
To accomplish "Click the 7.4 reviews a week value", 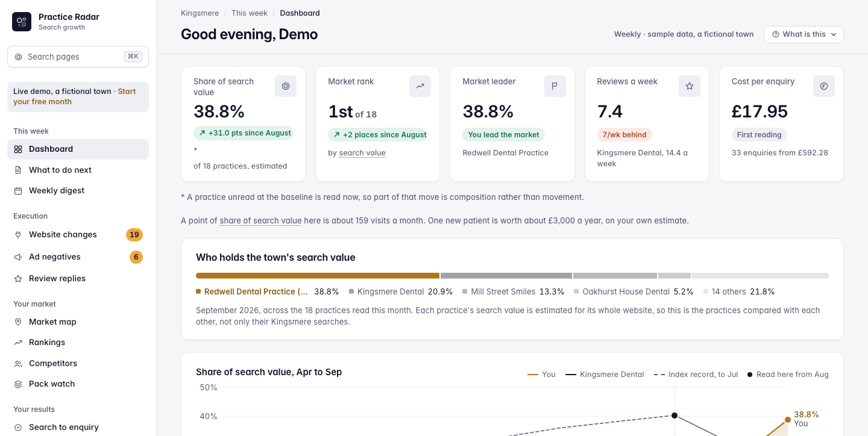I will click(610, 112).
